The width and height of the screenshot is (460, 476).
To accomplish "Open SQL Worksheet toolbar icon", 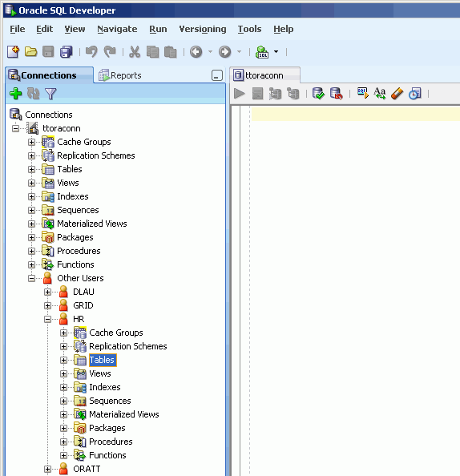I will (x=262, y=52).
